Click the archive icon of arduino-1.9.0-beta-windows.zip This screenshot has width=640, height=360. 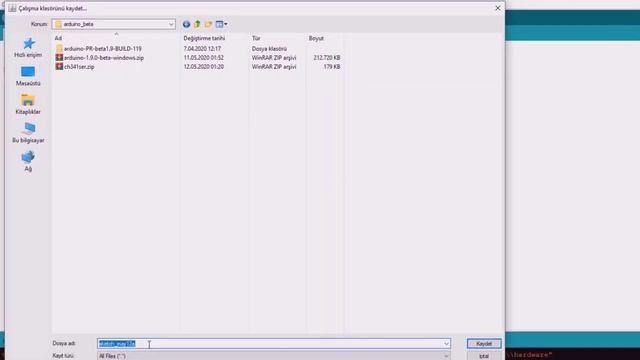pyautogui.click(x=59, y=58)
